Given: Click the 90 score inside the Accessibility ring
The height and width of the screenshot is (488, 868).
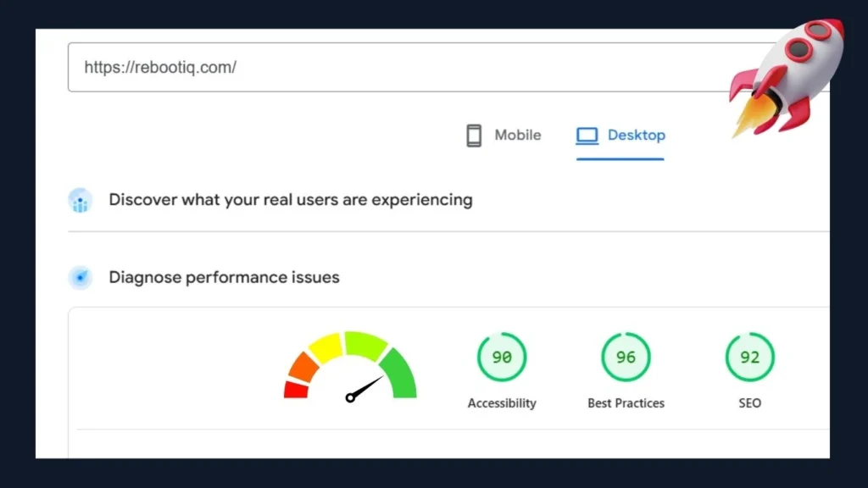Looking at the screenshot, I should point(502,357).
